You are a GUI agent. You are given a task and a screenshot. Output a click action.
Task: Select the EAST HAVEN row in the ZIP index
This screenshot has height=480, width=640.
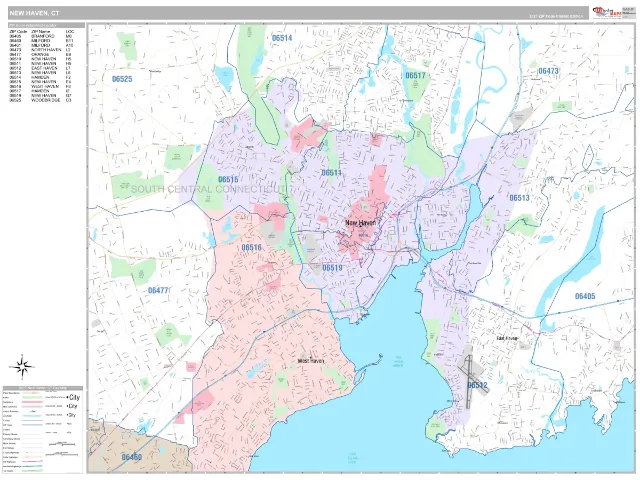click(41, 68)
